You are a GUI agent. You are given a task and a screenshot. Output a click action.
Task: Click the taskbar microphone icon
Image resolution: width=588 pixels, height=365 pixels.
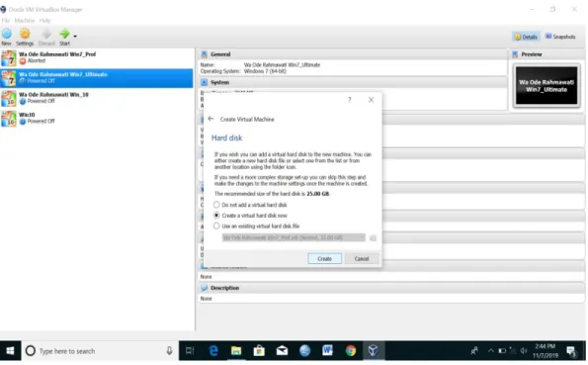coord(170,351)
